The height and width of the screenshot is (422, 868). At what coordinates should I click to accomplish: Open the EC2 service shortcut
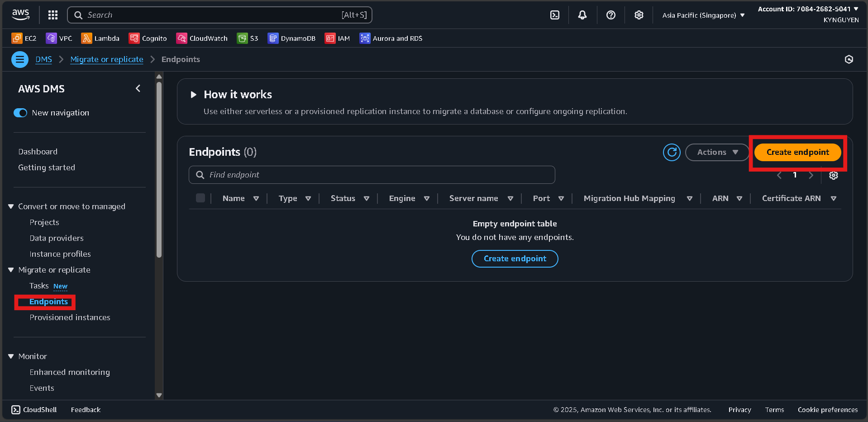pos(24,38)
